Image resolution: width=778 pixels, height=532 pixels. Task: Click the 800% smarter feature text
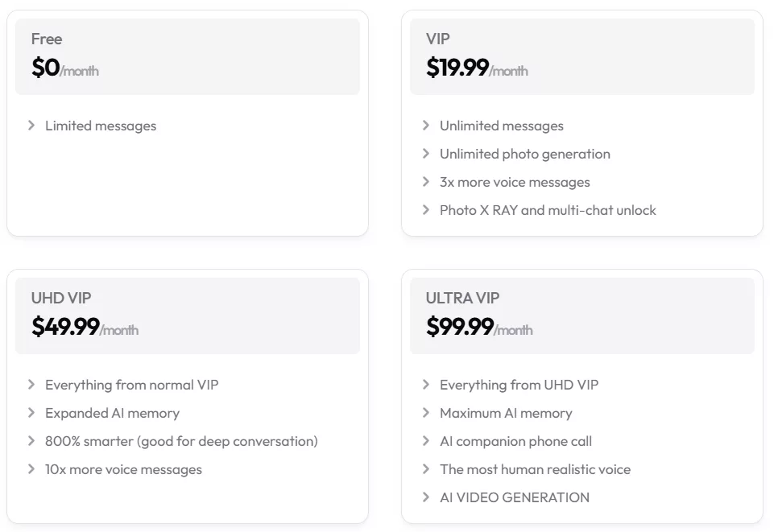click(x=181, y=441)
